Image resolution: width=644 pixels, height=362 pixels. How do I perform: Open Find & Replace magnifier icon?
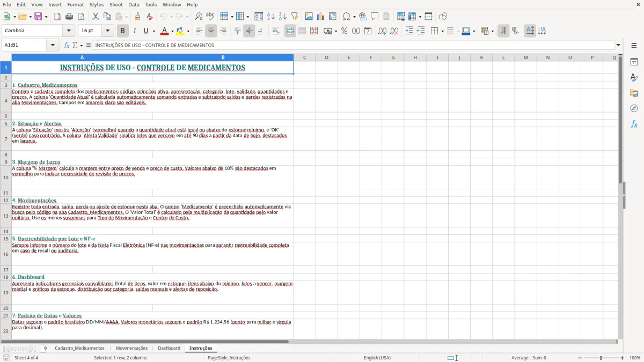pyautogui.click(x=199, y=17)
